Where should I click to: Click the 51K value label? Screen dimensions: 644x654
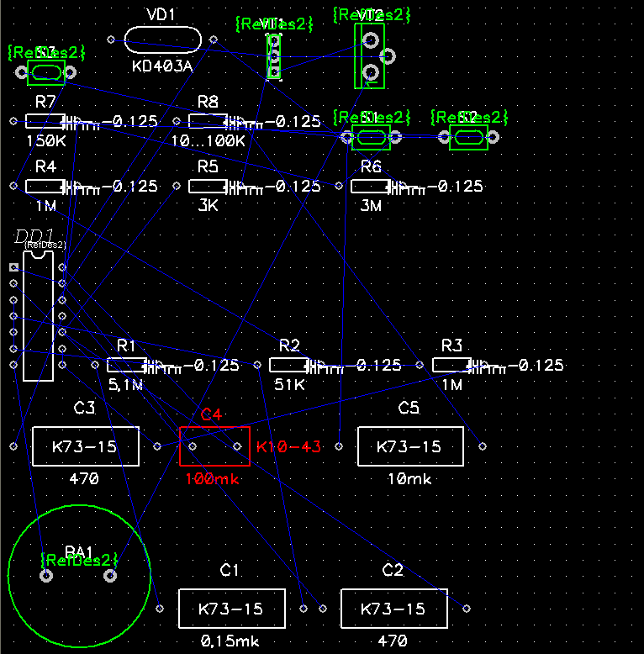pos(289,385)
